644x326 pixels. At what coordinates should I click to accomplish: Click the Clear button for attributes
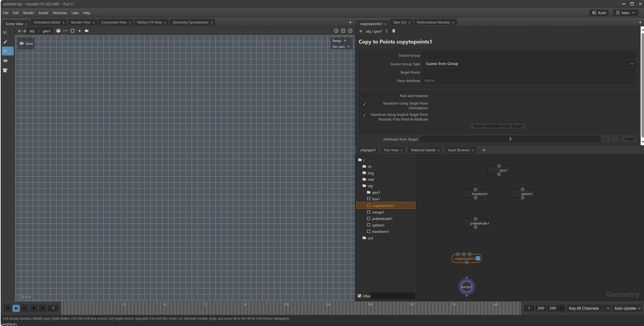(629, 139)
